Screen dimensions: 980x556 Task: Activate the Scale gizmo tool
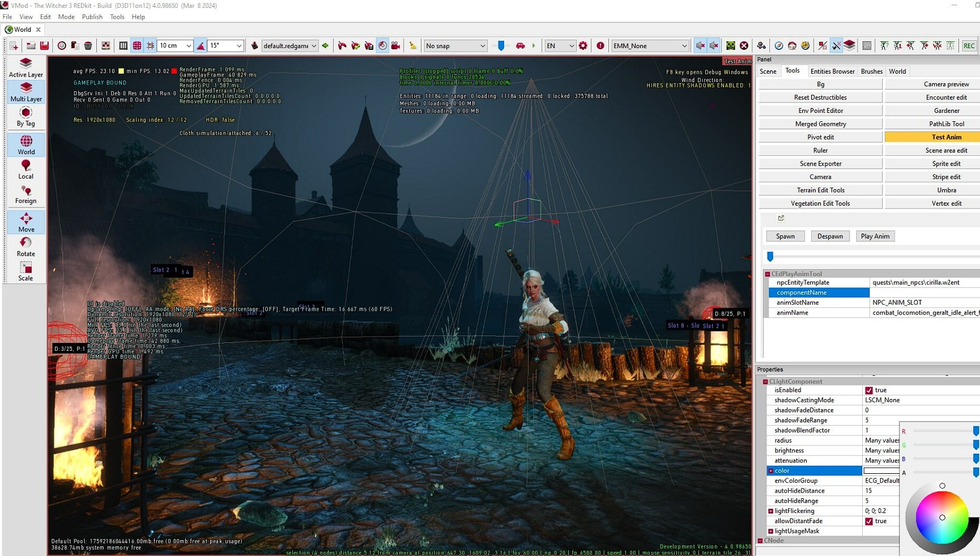26,271
